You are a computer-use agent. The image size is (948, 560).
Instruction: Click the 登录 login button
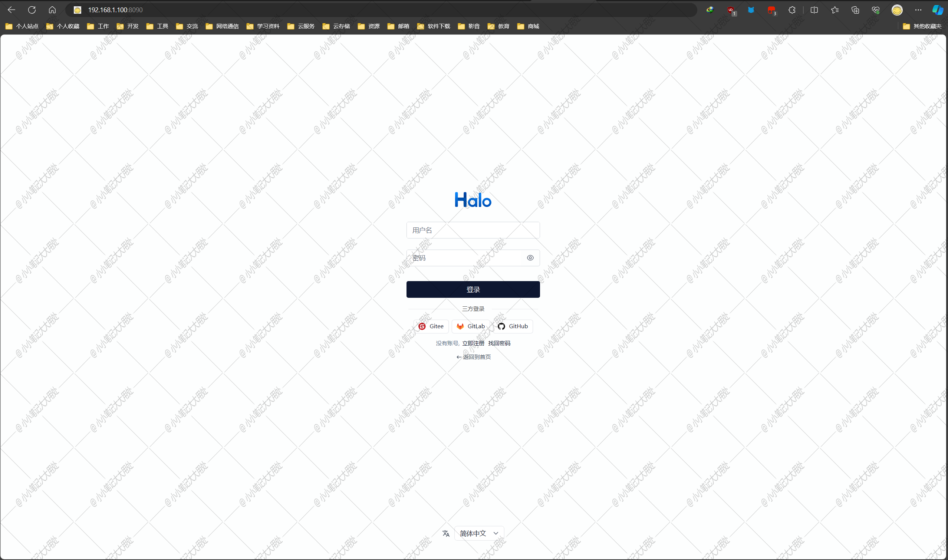point(473,289)
